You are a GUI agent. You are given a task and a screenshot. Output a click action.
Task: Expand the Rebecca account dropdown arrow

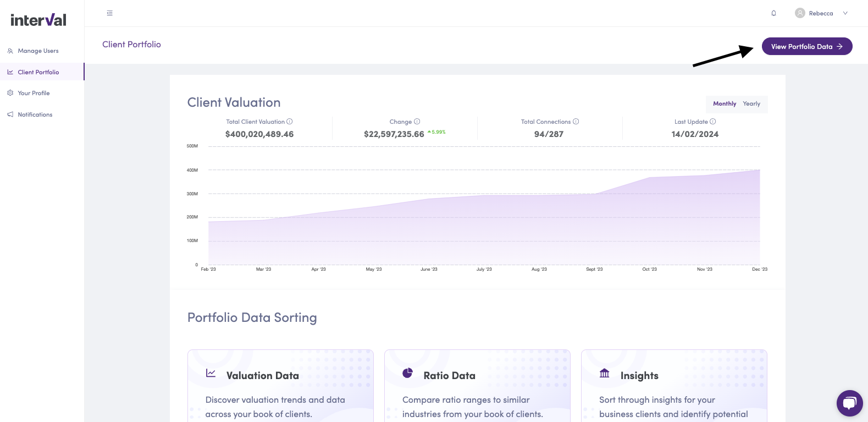(845, 13)
